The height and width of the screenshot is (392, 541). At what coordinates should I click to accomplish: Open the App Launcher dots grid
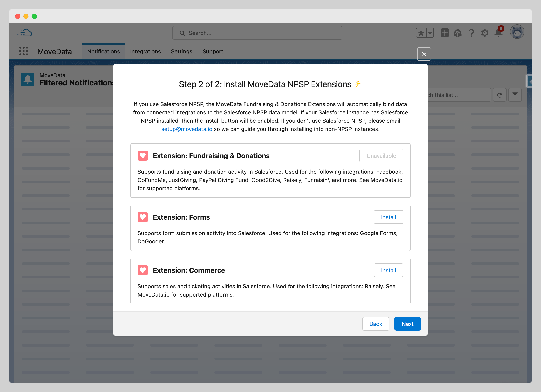click(x=23, y=51)
